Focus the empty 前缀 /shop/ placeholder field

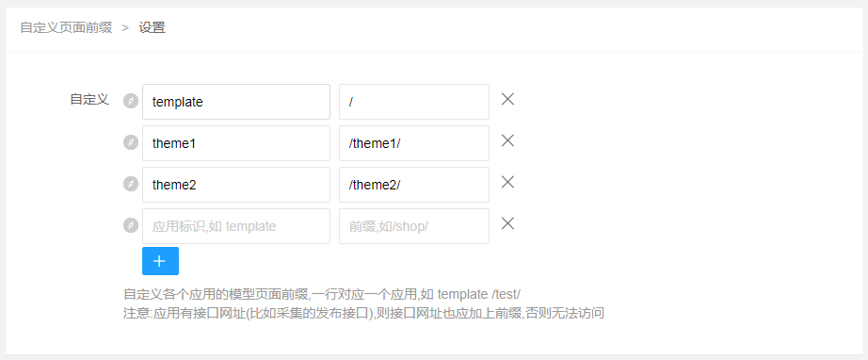[x=414, y=226]
